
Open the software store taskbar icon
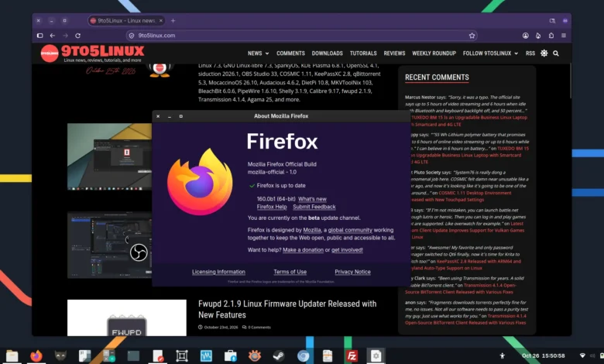pyautogui.click(x=230, y=356)
